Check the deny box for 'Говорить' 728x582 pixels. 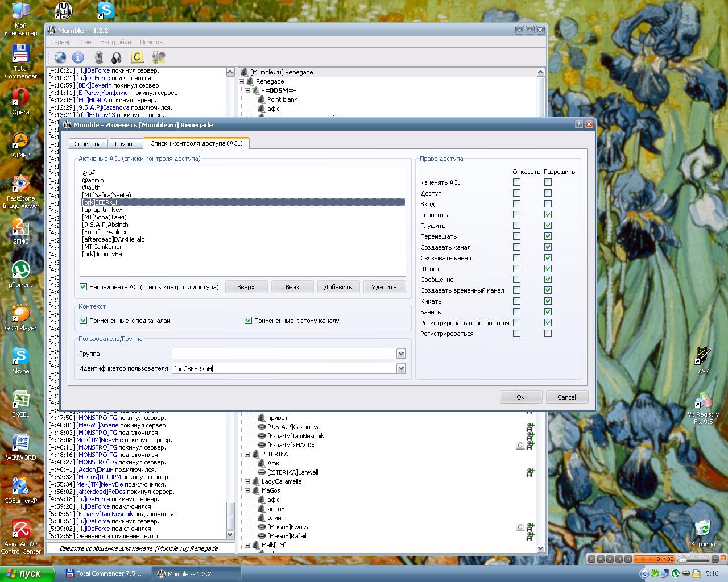pyautogui.click(x=516, y=215)
